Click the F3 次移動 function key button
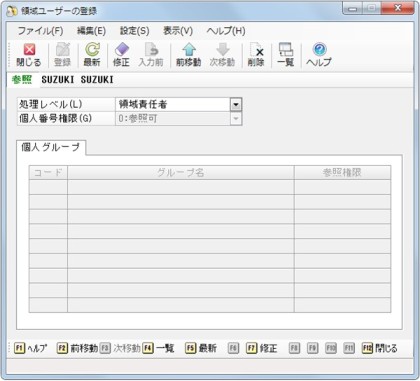 (120, 348)
